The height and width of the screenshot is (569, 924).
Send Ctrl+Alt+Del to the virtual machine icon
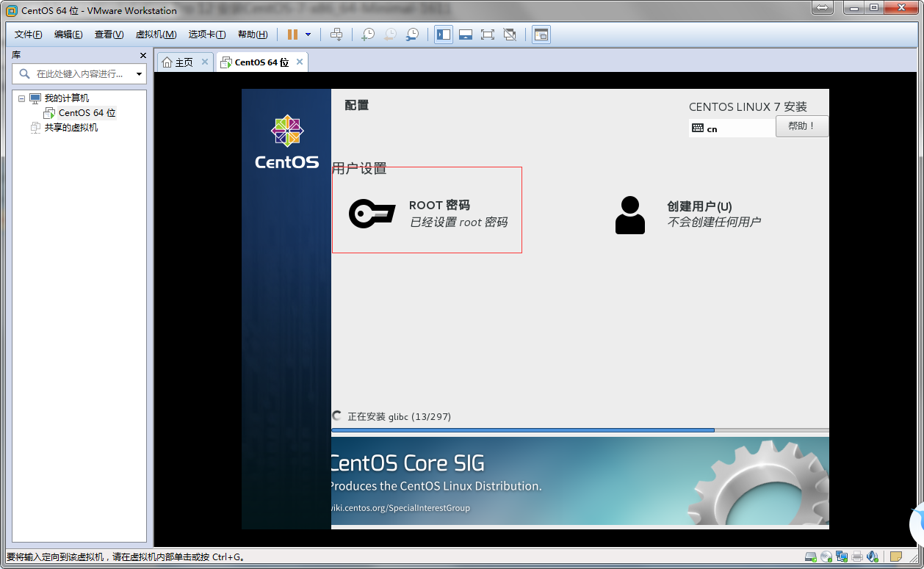point(336,35)
